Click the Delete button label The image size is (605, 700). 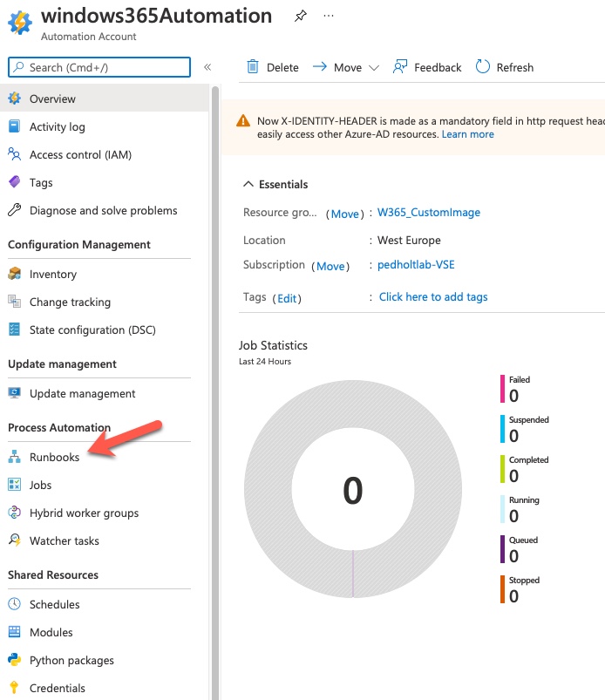pyautogui.click(x=282, y=67)
